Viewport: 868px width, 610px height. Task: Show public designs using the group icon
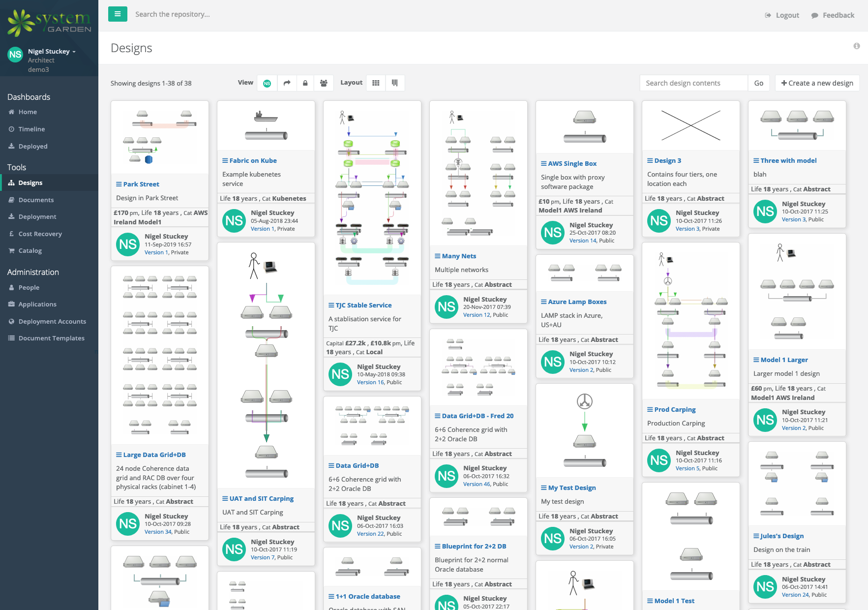tap(324, 83)
